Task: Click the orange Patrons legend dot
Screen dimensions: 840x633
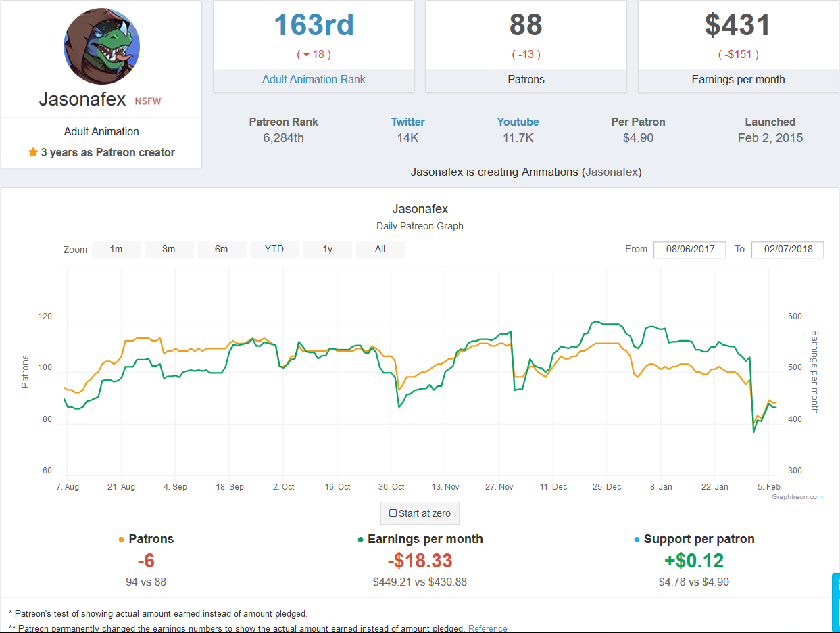Action: (121, 540)
